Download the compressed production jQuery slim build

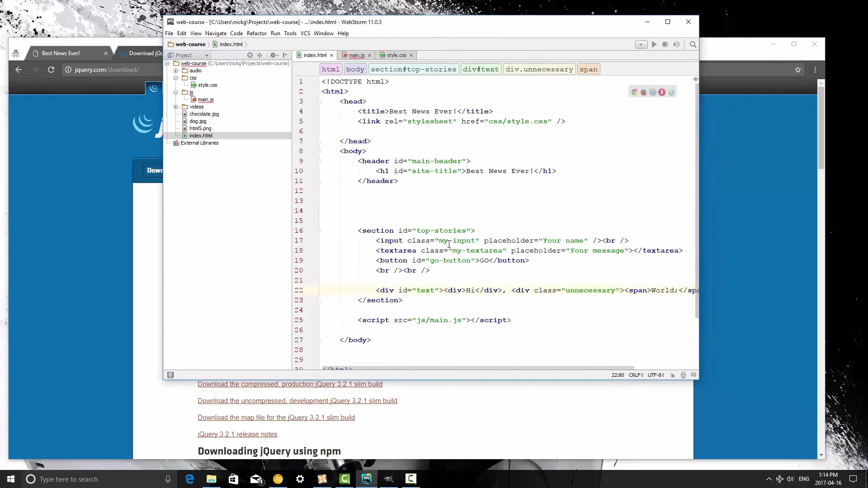pos(290,384)
